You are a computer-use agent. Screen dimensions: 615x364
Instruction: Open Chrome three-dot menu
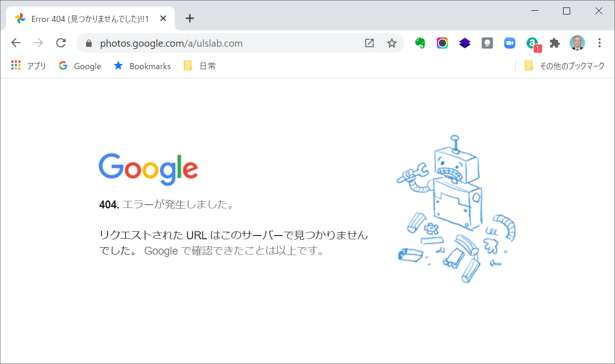(x=600, y=43)
